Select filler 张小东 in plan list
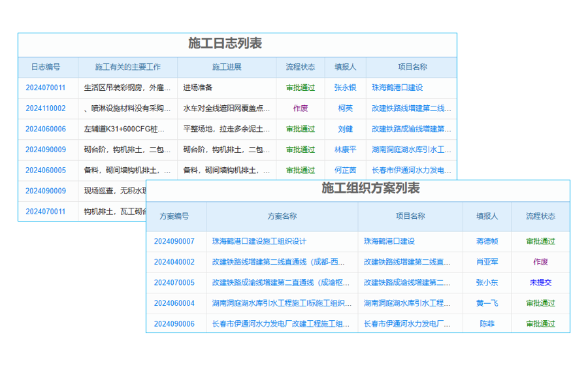Screen dimensions: 588x392 pos(487,282)
